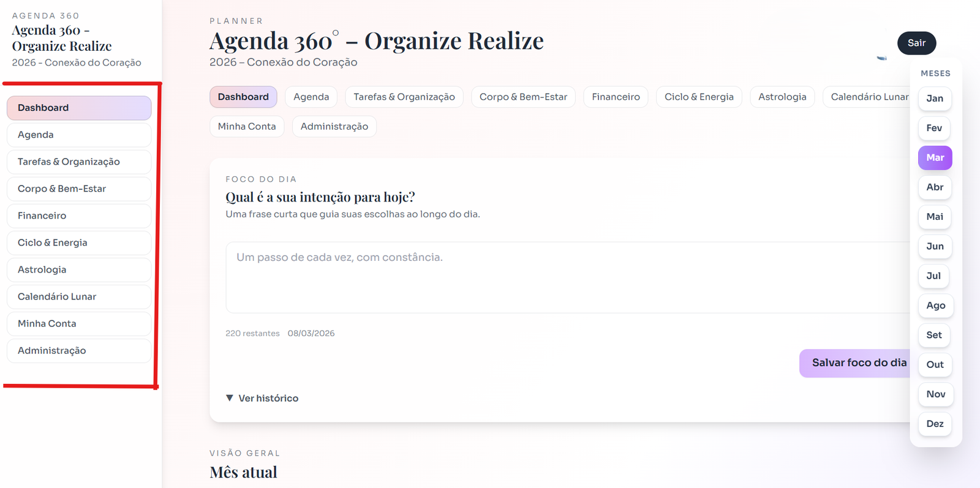Switch to the Astrologia top tab

click(782, 97)
